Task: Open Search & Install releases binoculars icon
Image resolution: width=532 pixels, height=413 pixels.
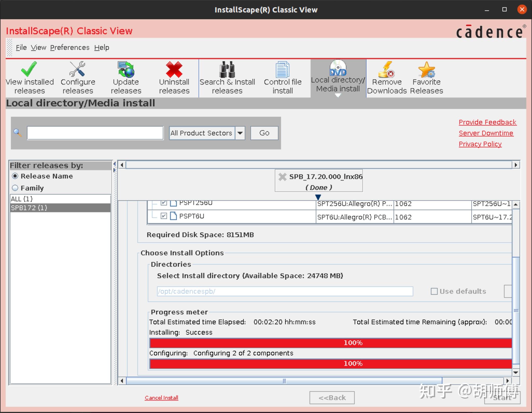Action: [x=227, y=69]
